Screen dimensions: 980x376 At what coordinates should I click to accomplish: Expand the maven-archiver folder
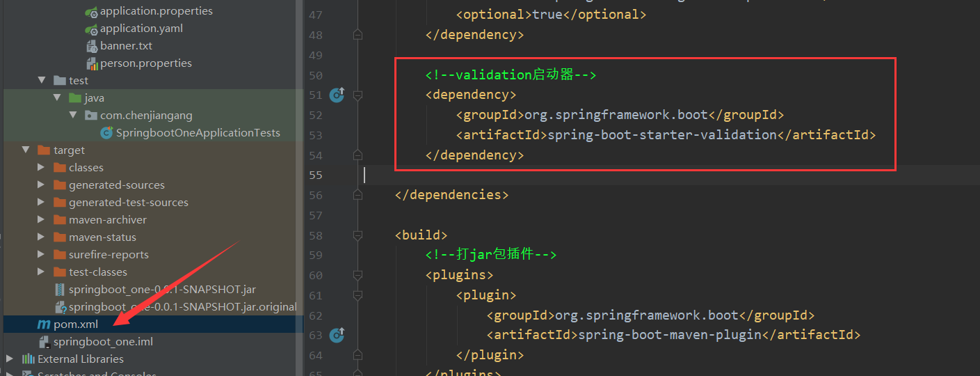(42, 220)
